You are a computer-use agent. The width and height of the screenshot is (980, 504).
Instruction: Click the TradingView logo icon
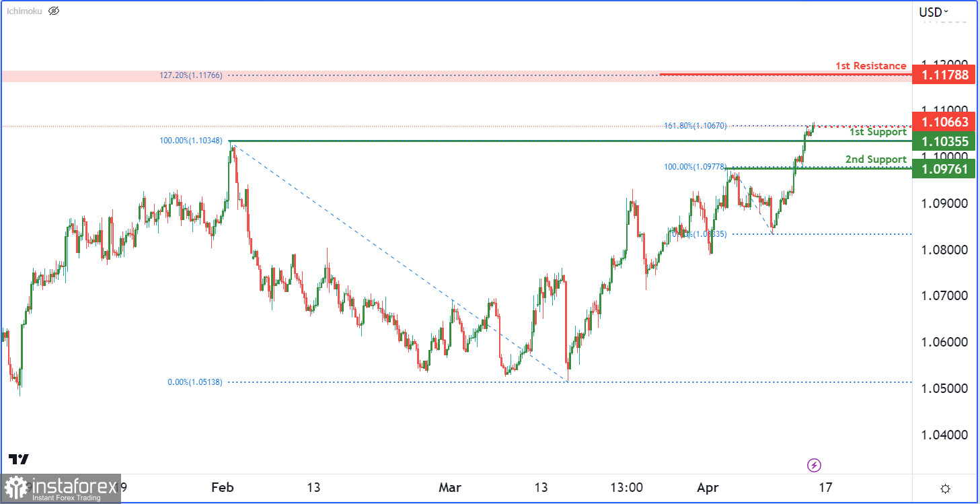point(19,459)
